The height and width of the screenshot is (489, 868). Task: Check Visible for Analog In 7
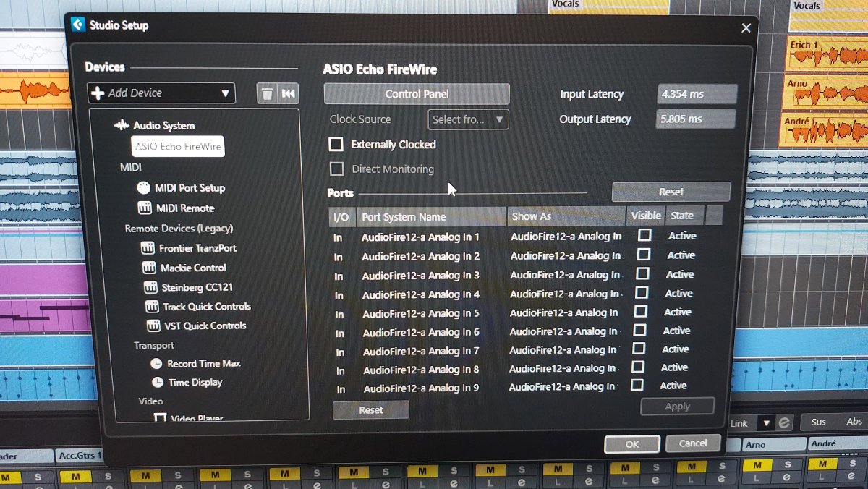(x=639, y=349)
